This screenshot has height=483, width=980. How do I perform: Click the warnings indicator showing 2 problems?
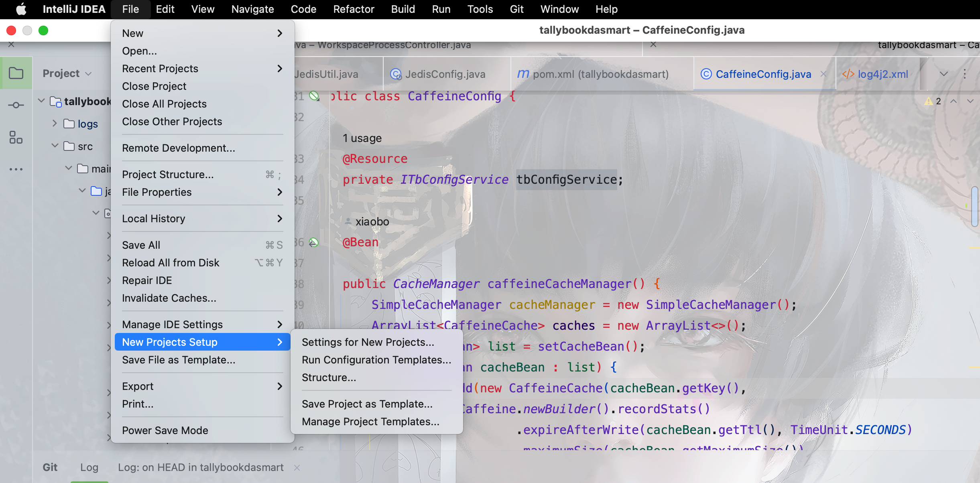tap(933, 101)
